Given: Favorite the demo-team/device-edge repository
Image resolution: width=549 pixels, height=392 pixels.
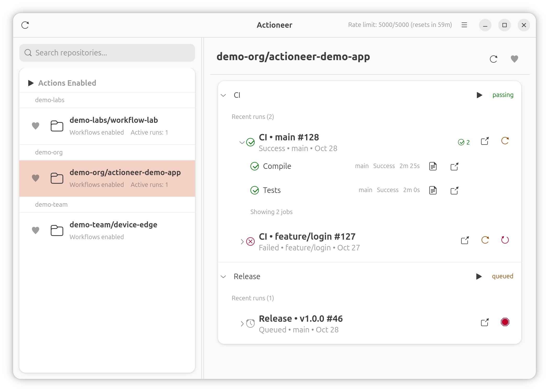Looking at the screenshot, I should tap(36, 230).
